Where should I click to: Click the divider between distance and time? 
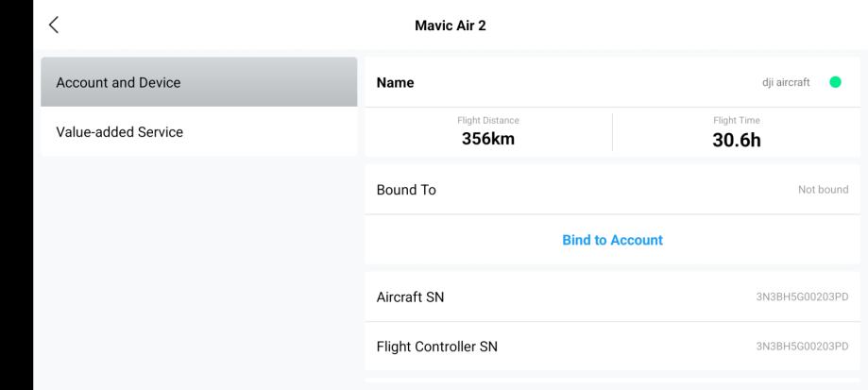pyautogui.click(x=612, y=132)
